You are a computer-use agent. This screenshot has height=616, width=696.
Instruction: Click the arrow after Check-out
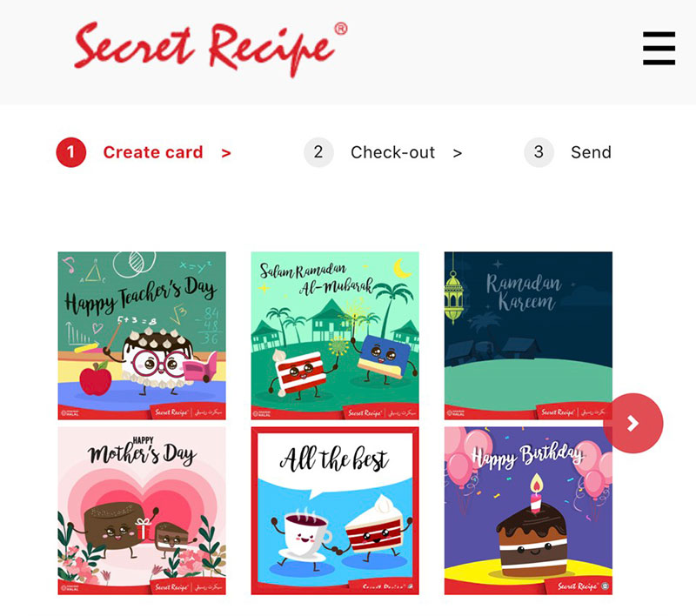458,153
